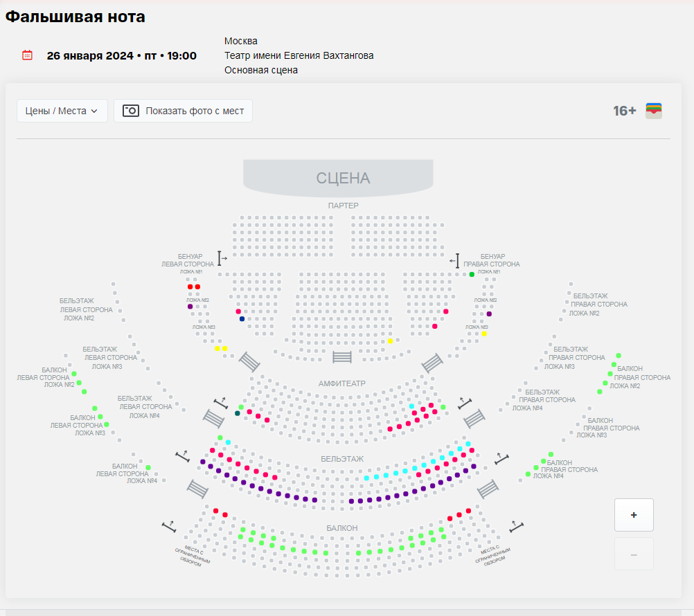The height and width of the screenshot is (616, 694).
Task: Click the colorful wallet card icon
Action: tap(654, 111)
